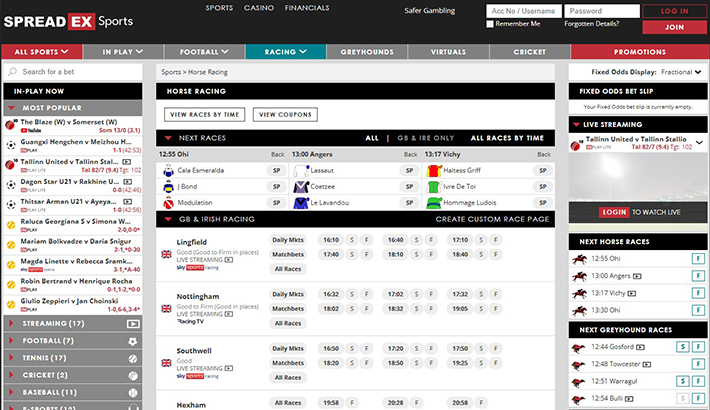Open the Promotions tab
The image size is (710, 410).
coord(639,52)
